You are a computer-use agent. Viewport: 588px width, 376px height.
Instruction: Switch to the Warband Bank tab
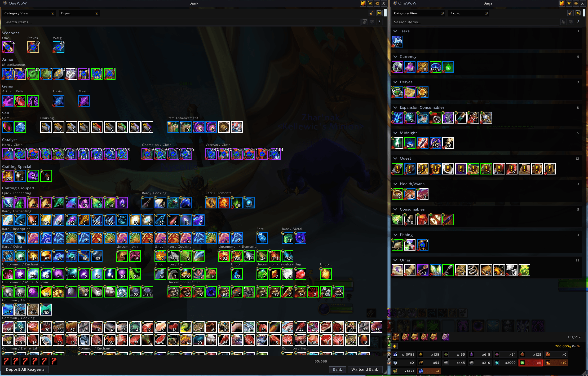(365, 369)
